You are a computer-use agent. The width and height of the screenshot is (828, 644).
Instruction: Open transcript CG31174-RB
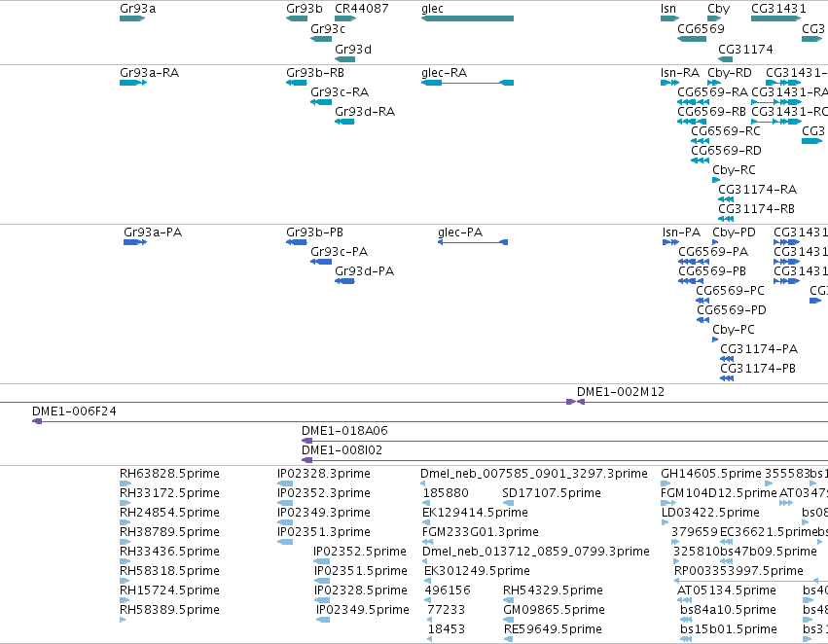(726, 219)
